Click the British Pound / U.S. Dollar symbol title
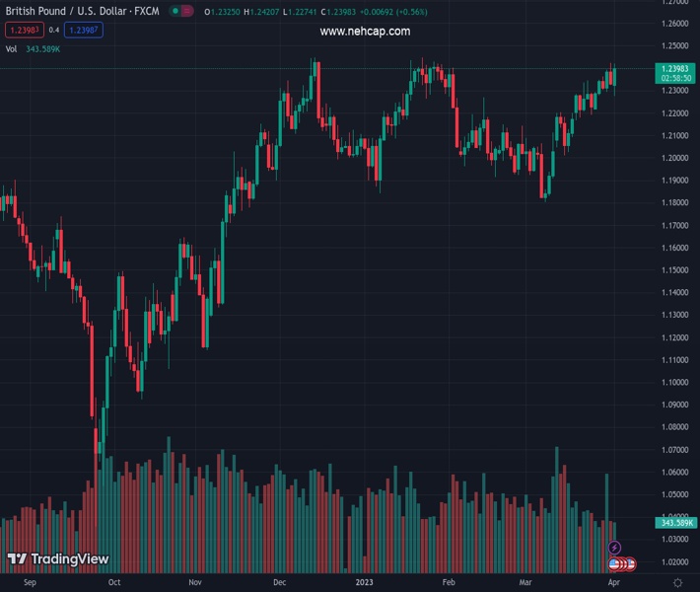The image size is (700, 592). [82, 11]
